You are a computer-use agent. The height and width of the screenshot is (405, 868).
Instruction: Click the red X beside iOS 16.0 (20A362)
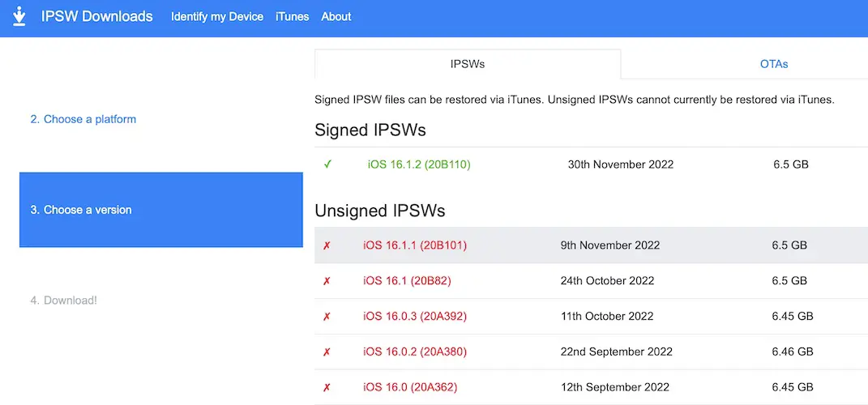[327, 388]
